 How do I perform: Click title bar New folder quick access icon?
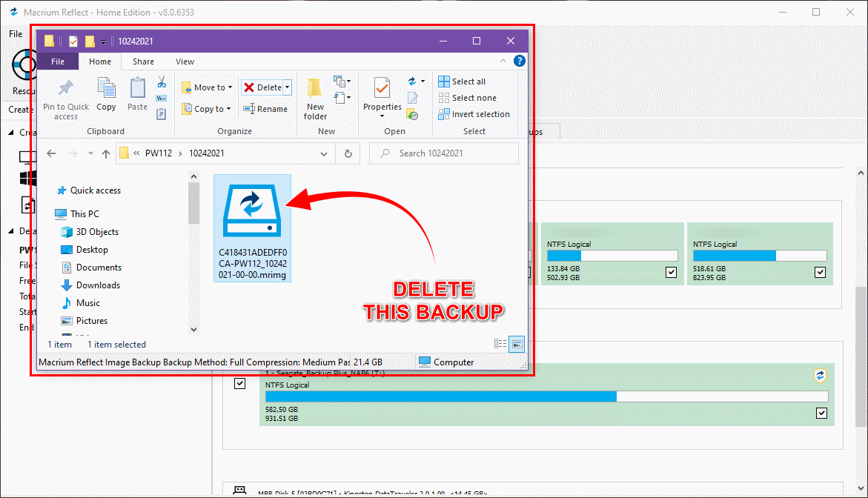[x=90, y=41]
